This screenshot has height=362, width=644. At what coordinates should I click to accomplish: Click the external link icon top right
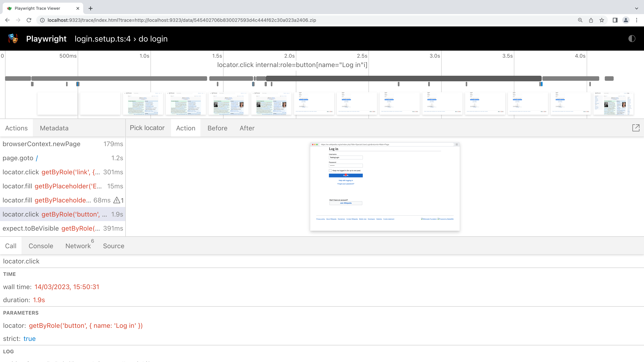(x=636, y=128)
